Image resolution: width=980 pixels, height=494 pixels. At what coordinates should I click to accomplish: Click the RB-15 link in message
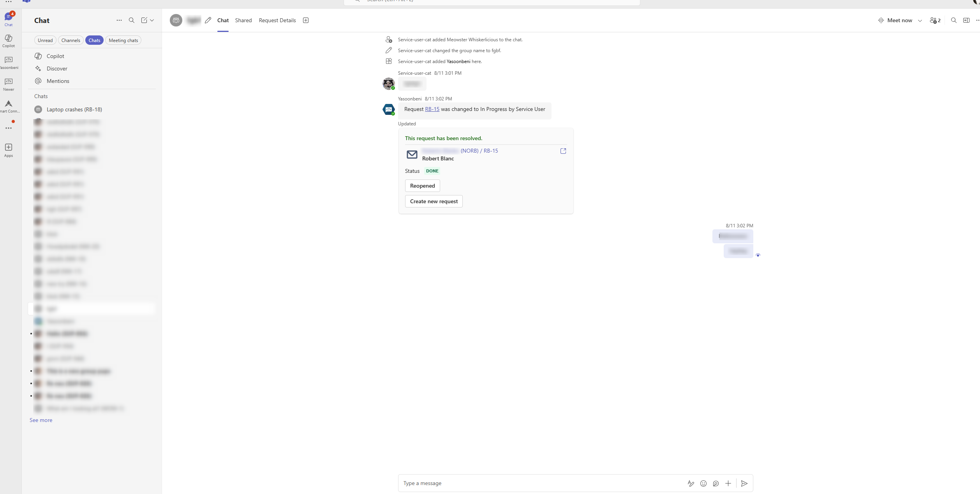(432, 109)
